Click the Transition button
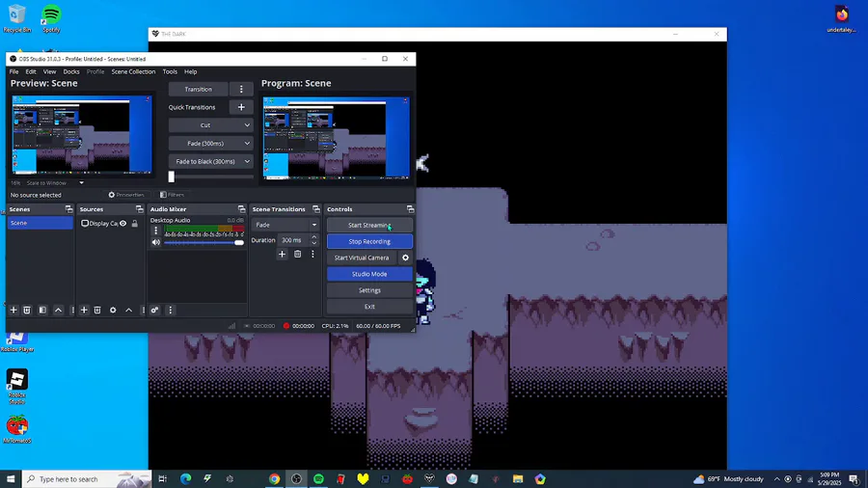Image resolution: width=868 pixels, height=488 pixels. coord(198,89)
